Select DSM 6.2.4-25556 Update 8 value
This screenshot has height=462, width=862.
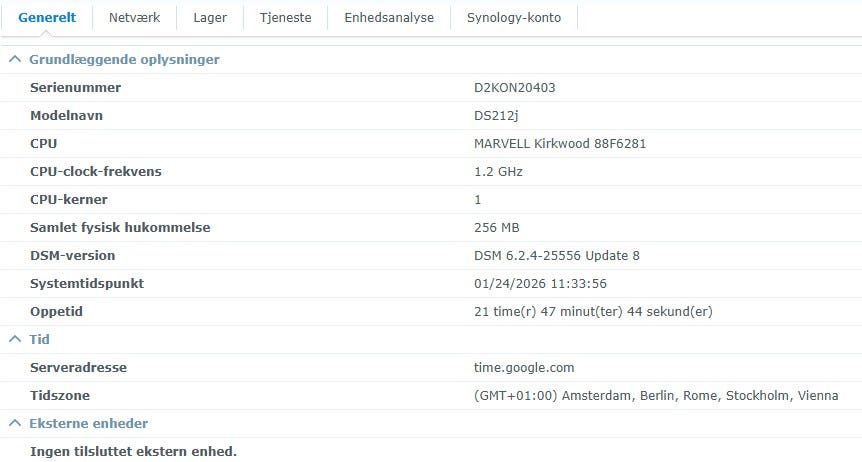pyautogui.click(x=557, y=255)
